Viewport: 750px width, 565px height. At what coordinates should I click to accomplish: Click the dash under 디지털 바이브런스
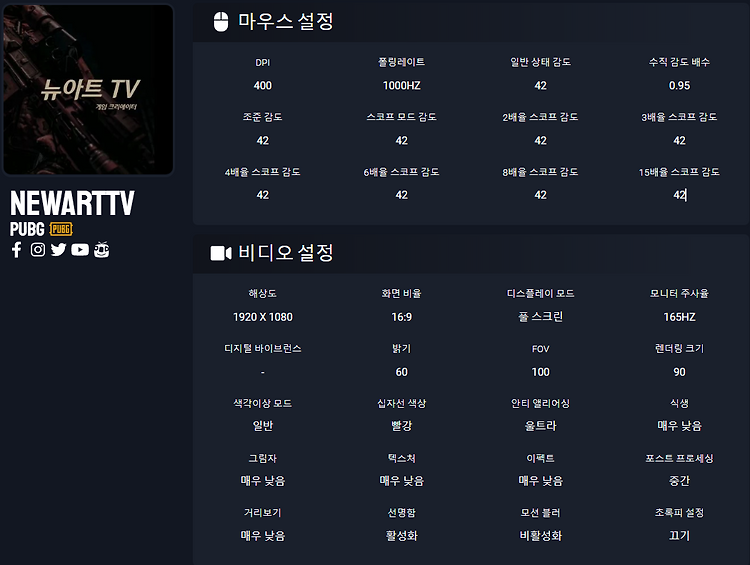pos(263,372)
